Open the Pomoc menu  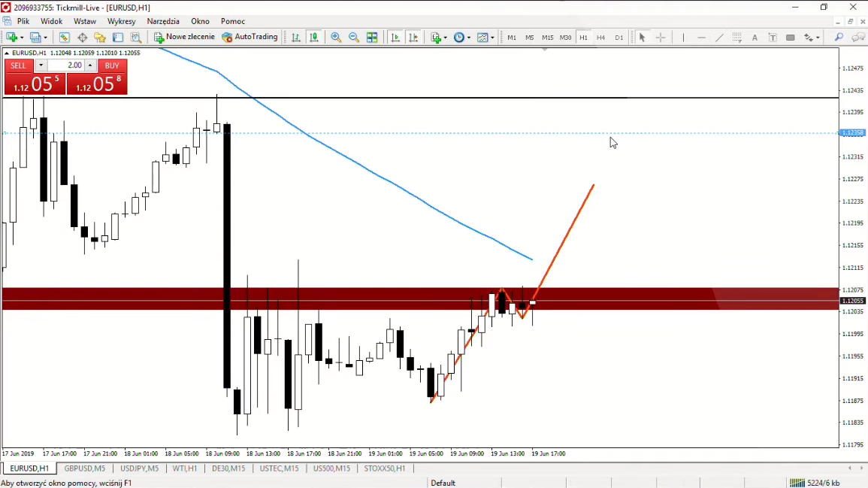pos(233,21)
